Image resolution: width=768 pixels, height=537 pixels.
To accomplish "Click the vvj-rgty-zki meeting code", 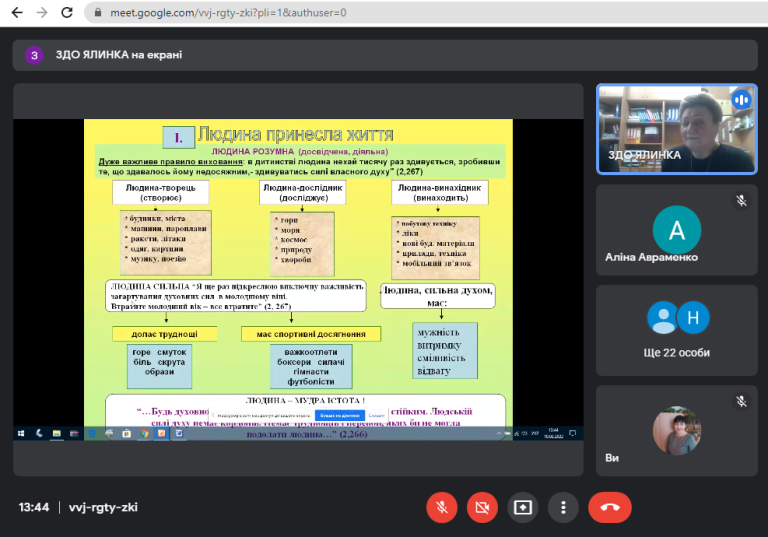I will point(103,507).
